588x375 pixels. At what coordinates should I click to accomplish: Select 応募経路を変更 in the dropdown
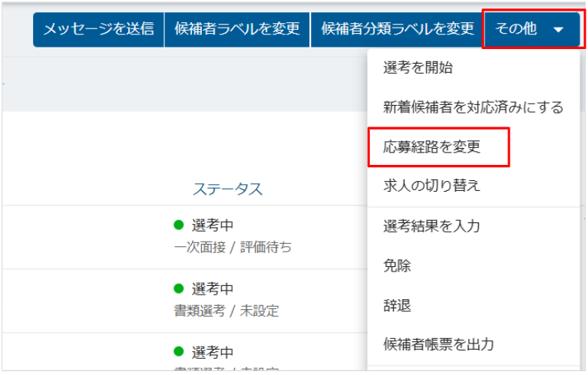[432, 147]
